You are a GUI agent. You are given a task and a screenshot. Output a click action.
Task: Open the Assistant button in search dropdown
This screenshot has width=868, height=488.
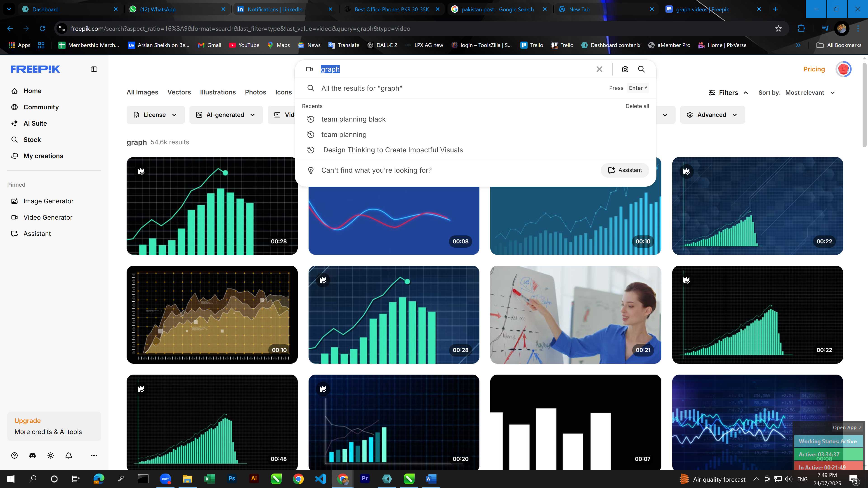click(625, 170)
